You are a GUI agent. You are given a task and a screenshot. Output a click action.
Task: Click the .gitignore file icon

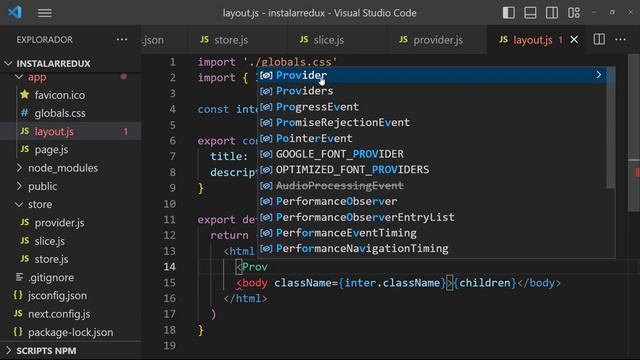coord(19,277)
